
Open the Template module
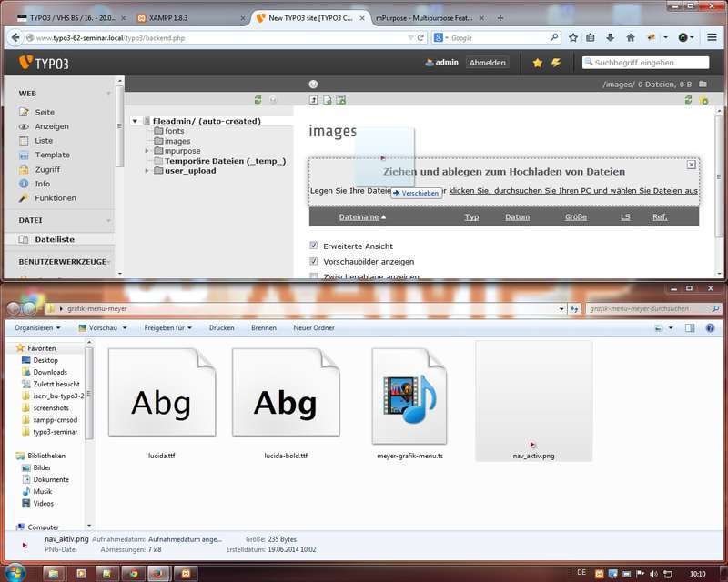coord(52,155)
